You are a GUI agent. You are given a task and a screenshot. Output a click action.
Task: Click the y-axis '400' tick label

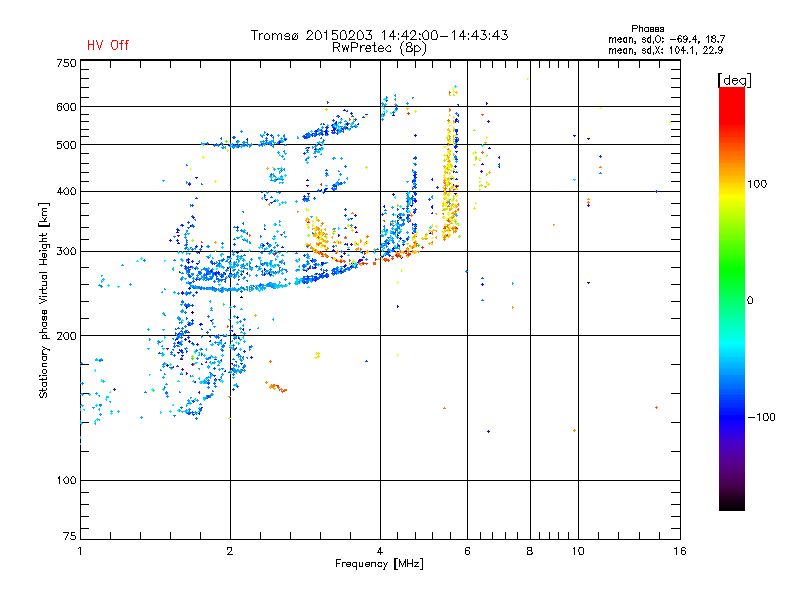[66, 191]
